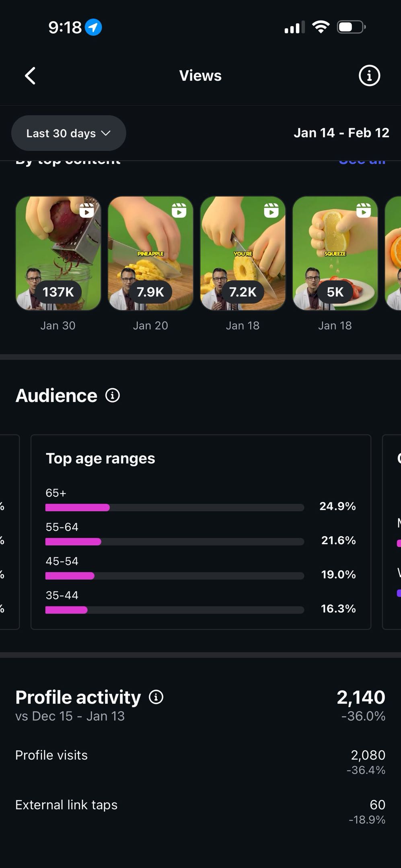The width and height of the screenshot is (401, 868).
Task: Tap the 65+ age range bar
Action: 175,508
